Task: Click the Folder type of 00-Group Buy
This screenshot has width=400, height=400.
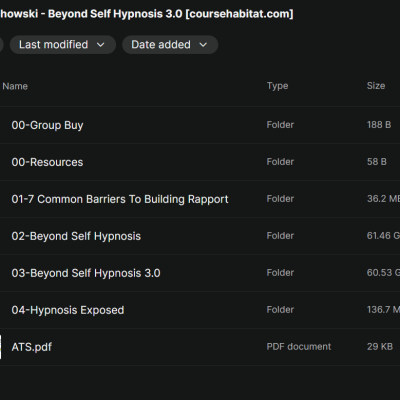Action: [x=280, y=125]
